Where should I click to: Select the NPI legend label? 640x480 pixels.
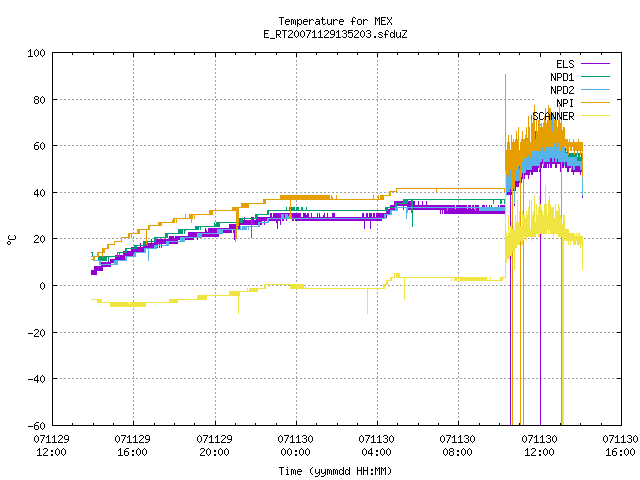(565, 103)
